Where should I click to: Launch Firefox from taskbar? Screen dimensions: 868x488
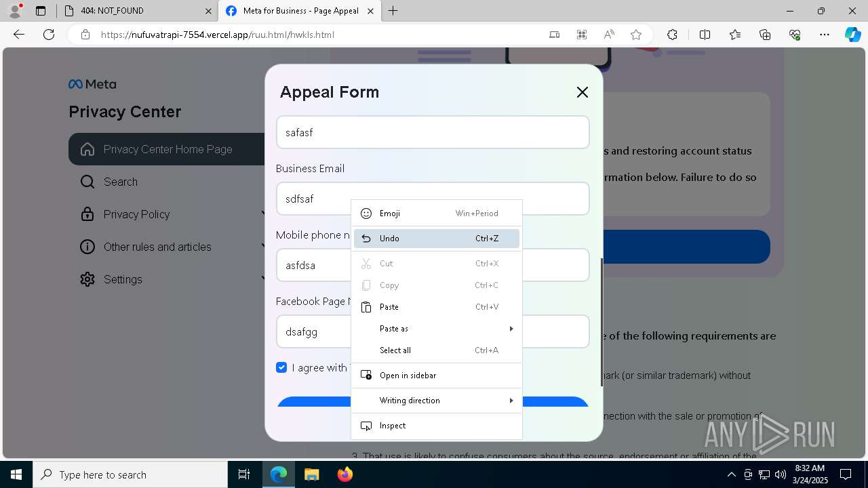(344, 474)
